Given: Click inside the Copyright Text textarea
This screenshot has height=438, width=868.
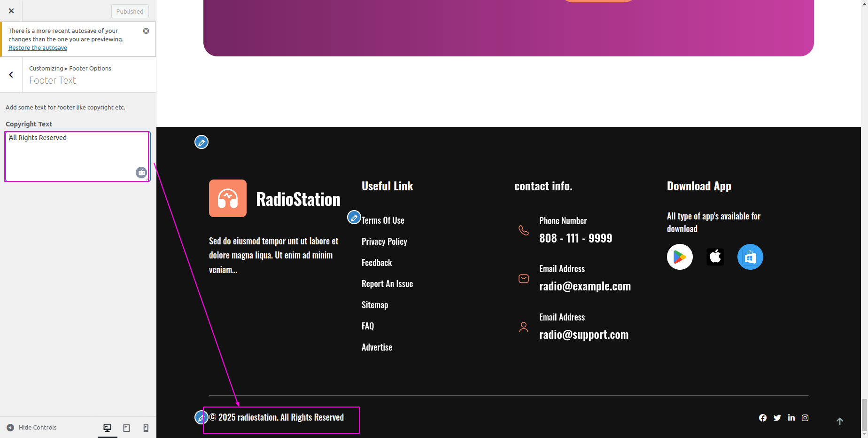Looking at the screenshot, I should [x=77, y=156].
